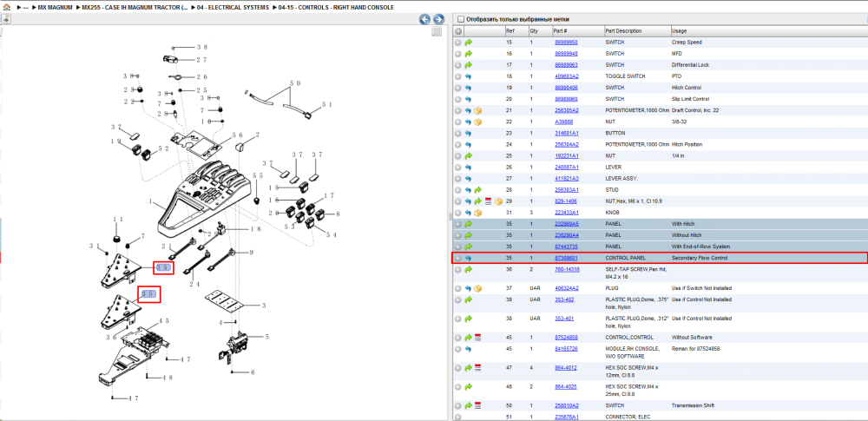Enable 'Отобразить только выбранные метки' checkbox
The image size is (868, 421).
461,19
